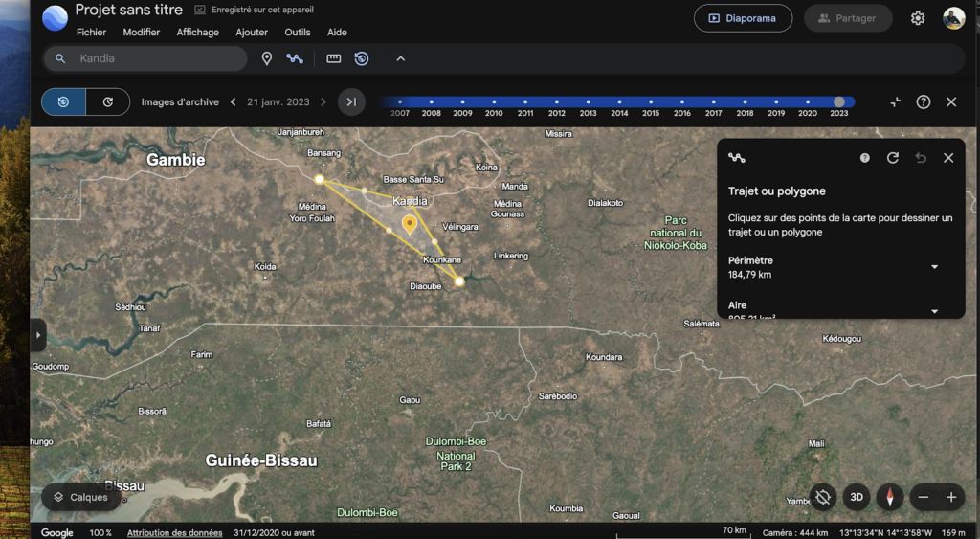The image size is (980, 539).
Task: Click the Partager button
Action: (848, 18)
